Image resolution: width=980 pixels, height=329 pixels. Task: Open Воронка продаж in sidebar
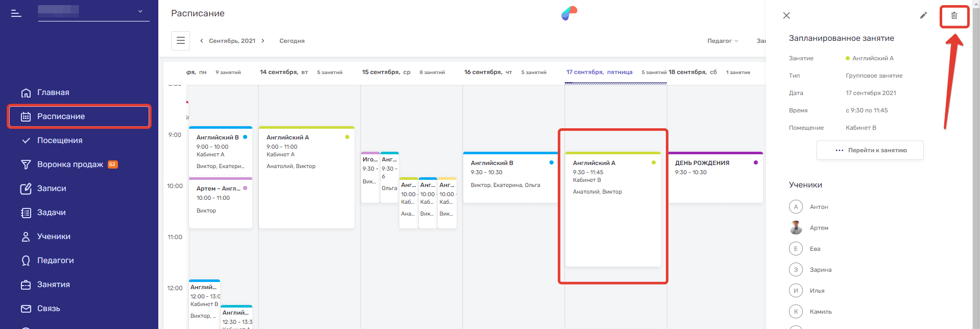70,165
